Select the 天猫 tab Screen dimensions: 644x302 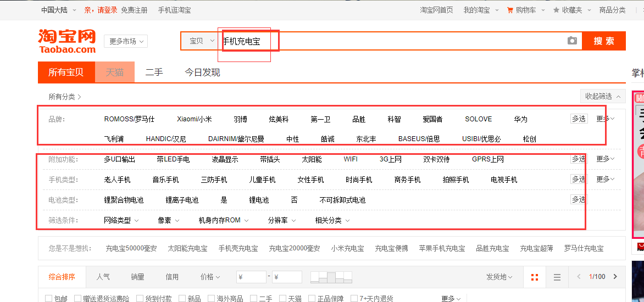[115, 72]
